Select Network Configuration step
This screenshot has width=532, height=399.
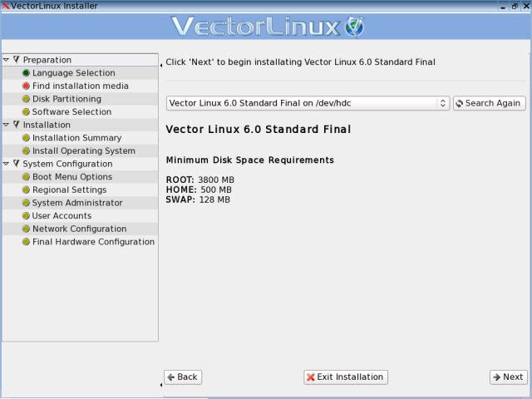[x=80, y=229]
